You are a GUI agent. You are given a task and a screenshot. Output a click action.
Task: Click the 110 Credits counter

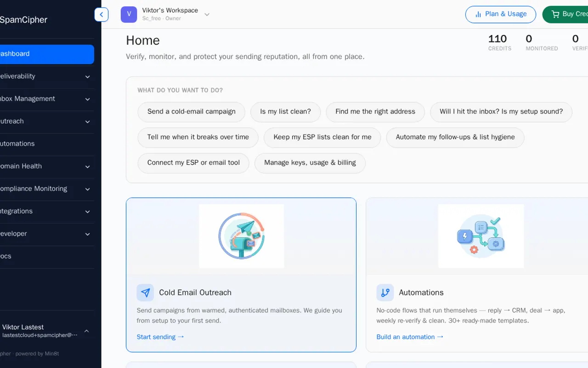click(499, 42)
